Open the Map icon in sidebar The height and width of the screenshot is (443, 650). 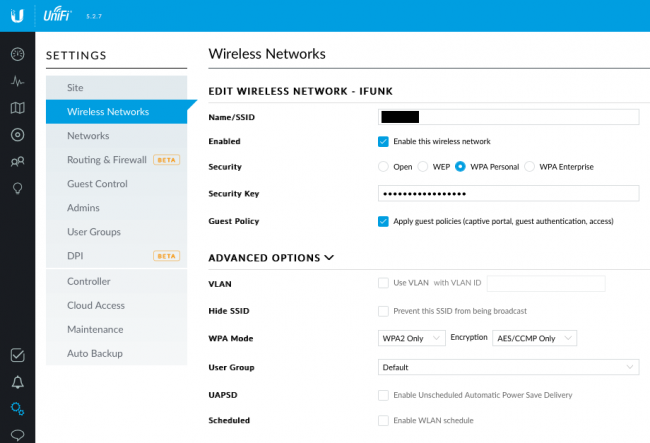[17, 108]
